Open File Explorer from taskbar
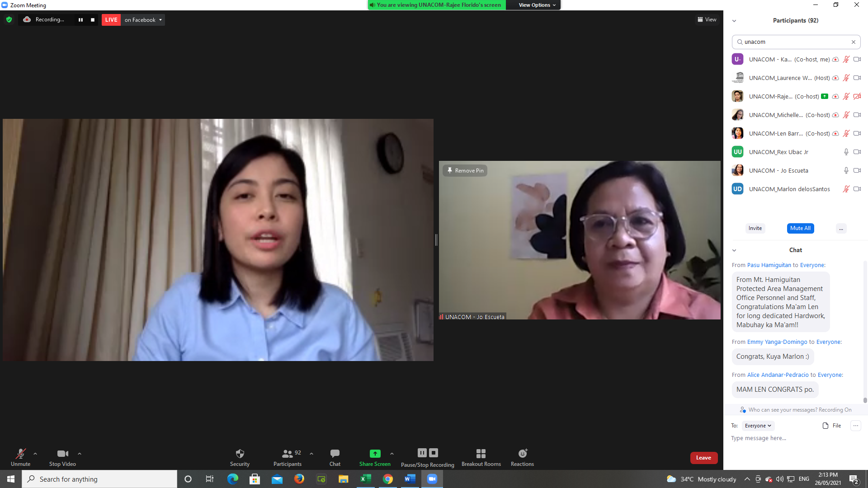 pyautogui.click(x=344, y=479)
